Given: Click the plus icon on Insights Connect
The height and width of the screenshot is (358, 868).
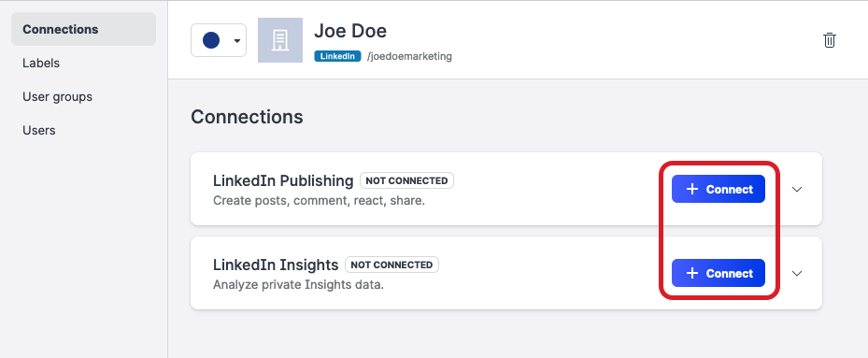Looking at the screenshot, I should click(692, 273).
